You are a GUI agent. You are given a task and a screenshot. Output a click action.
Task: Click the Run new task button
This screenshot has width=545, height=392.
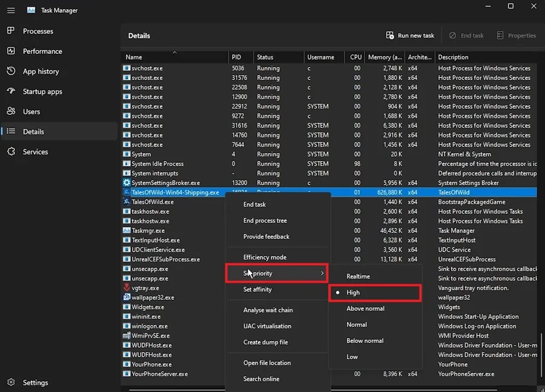coord(410,36)
